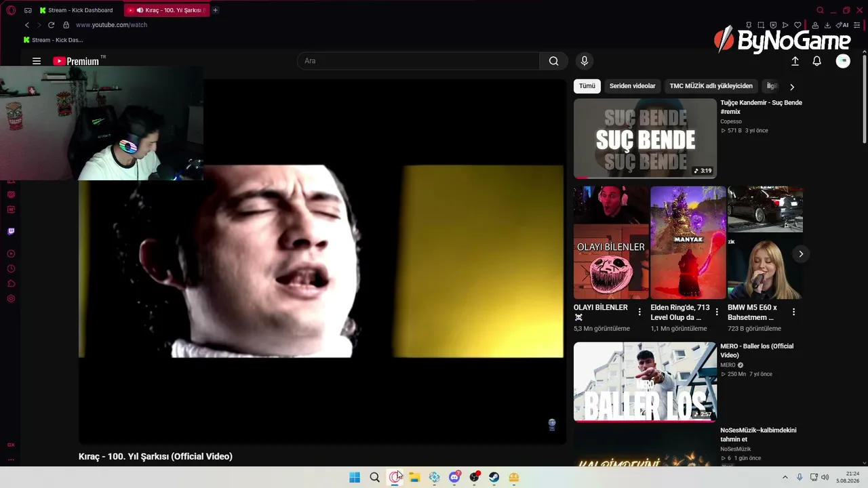Open Opera Easy Setup sliders

point(857,25)
